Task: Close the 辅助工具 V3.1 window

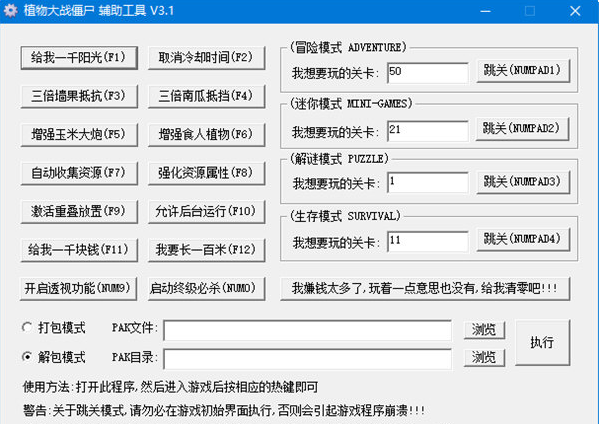Action: pyautogui.click(x=575, y=11)
